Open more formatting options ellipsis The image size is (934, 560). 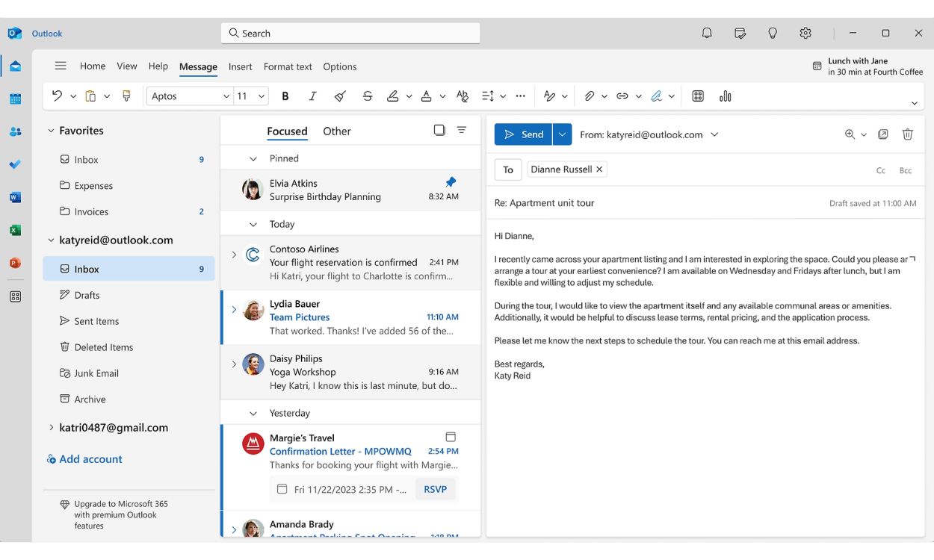(521, 96)
